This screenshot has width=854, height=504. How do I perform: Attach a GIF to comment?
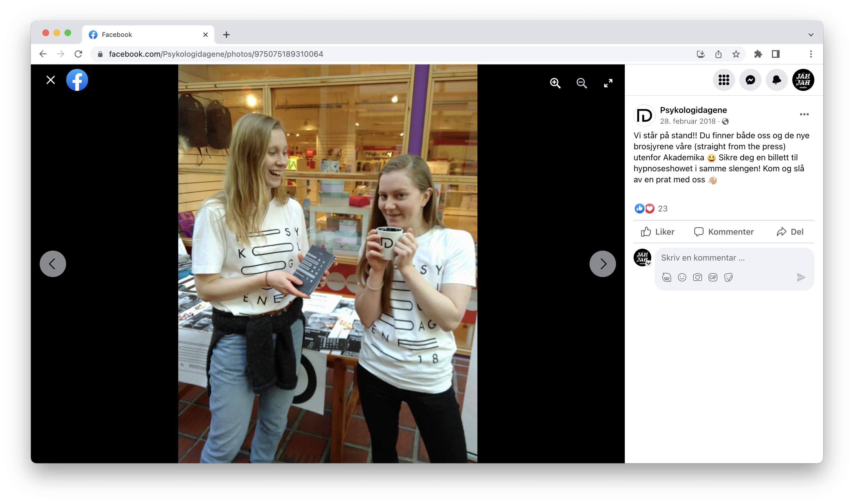pyautogui.click(x=713, y=277)
